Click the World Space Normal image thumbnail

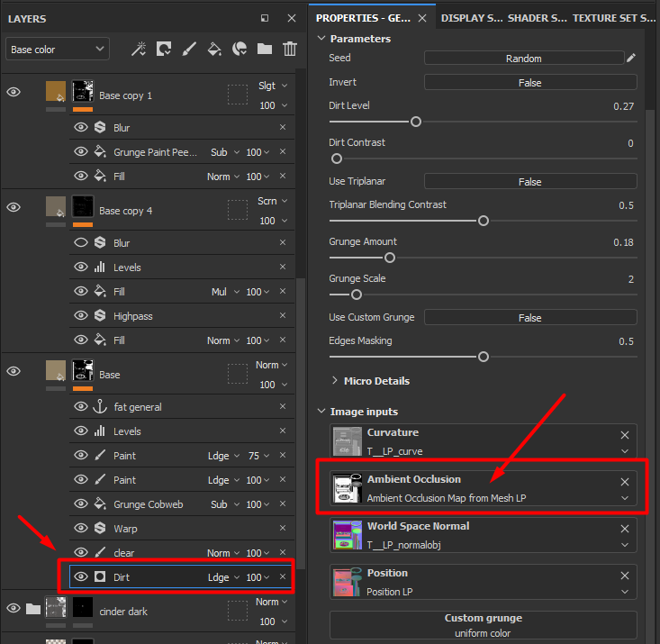[x=348, y=535]
